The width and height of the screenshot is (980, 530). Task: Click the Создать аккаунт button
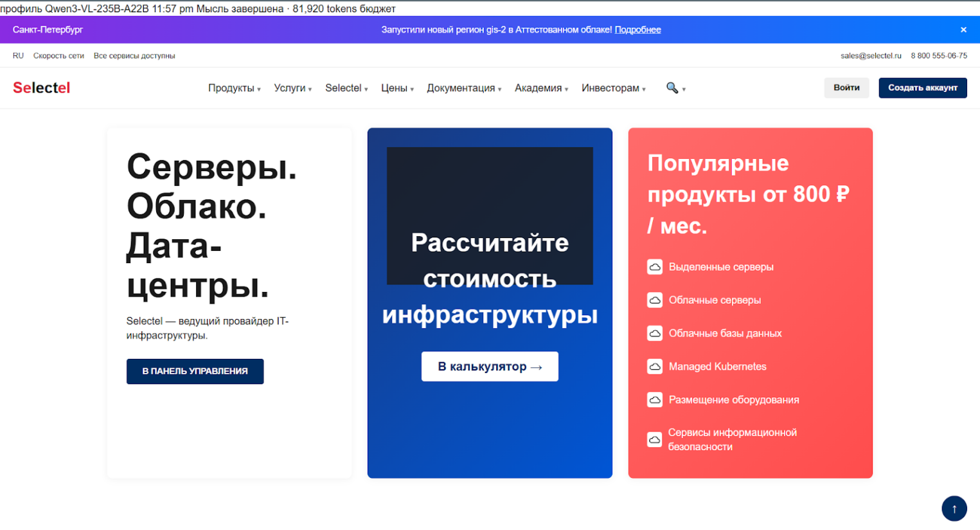[x=922, y=87]
